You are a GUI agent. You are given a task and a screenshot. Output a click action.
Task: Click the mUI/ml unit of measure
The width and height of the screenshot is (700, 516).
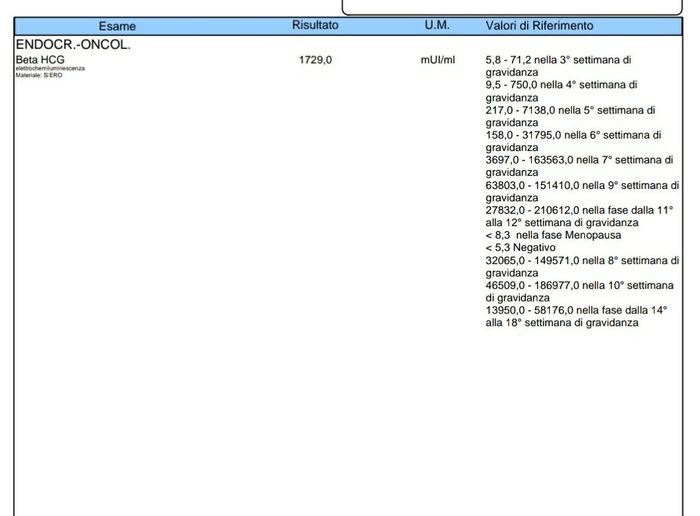[437, 60]
